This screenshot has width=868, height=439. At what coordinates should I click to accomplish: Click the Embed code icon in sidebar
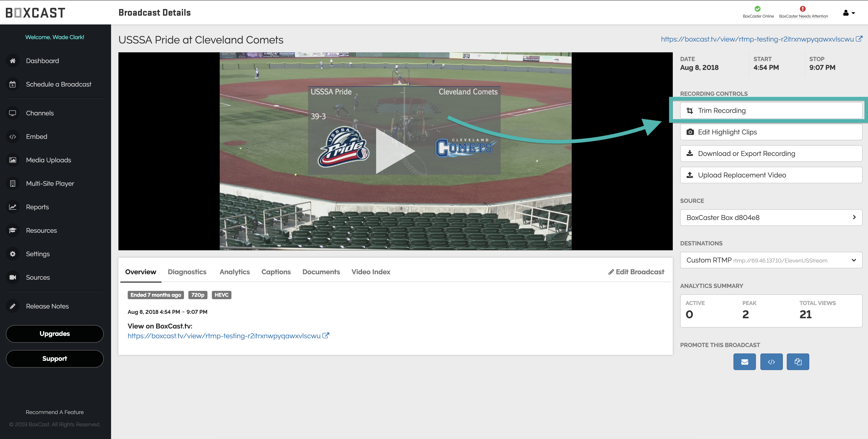click(12, 137)
